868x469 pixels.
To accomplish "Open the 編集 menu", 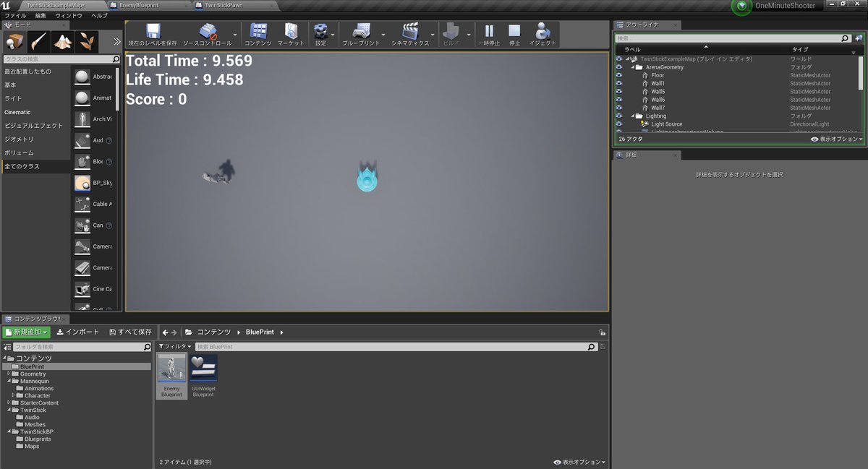I will tap(41, 15).
